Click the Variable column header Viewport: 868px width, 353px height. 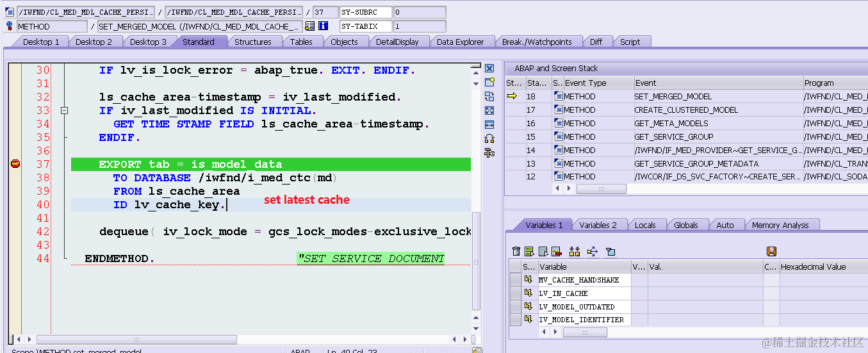click(x=584, y=267)
